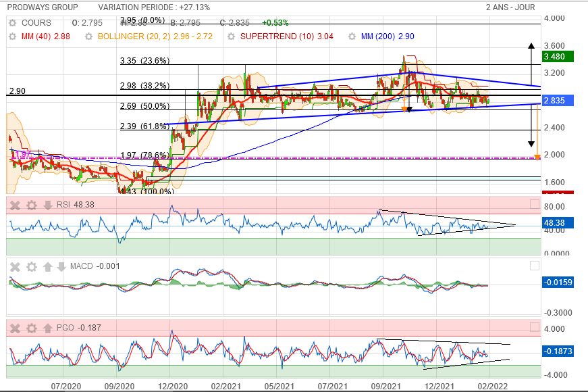Click the 07/2021 date axis label
588x392 pixels.
click(332, 386)
